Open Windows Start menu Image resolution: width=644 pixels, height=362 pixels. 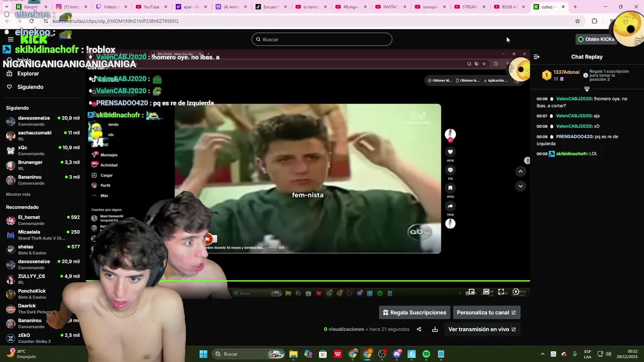click(x=203, y=354)
